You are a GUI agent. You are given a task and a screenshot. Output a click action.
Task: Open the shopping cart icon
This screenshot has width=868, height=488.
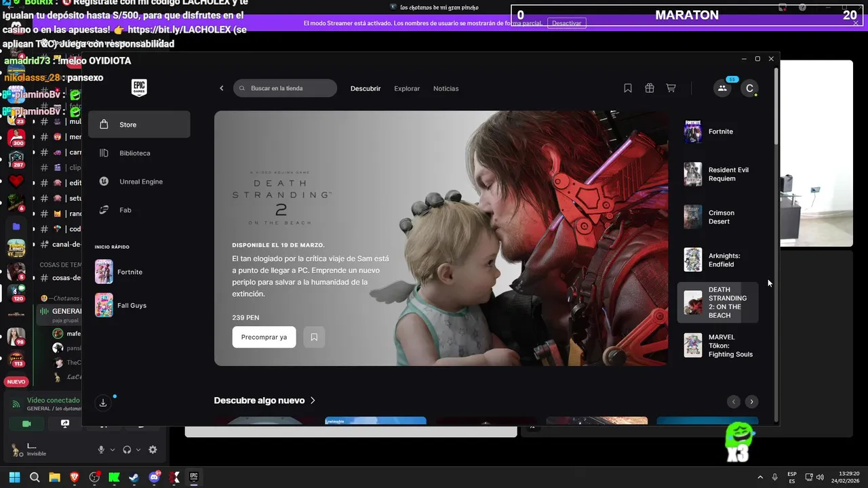671,88
